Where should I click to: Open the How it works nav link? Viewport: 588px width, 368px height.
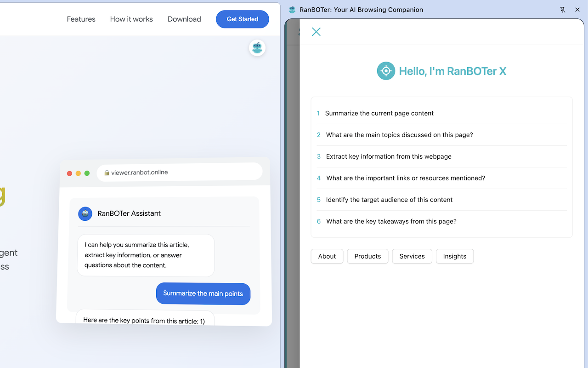click(131, 19)
